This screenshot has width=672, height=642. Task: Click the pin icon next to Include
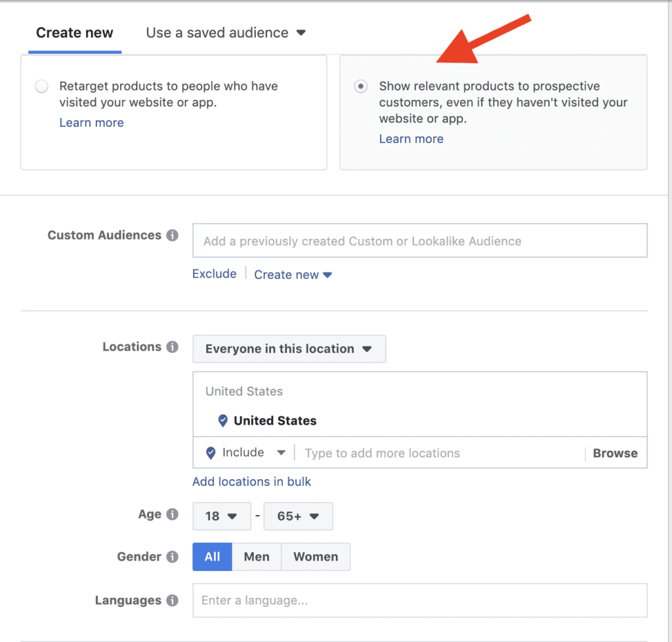211,453
